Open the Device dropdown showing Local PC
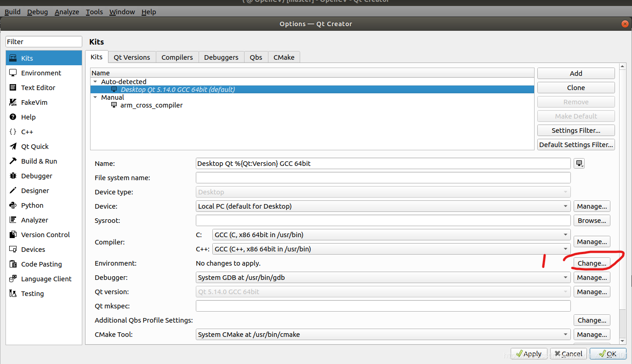Viewport: 632px width, 364px height. pyautogui.click(x=383, y=206)
